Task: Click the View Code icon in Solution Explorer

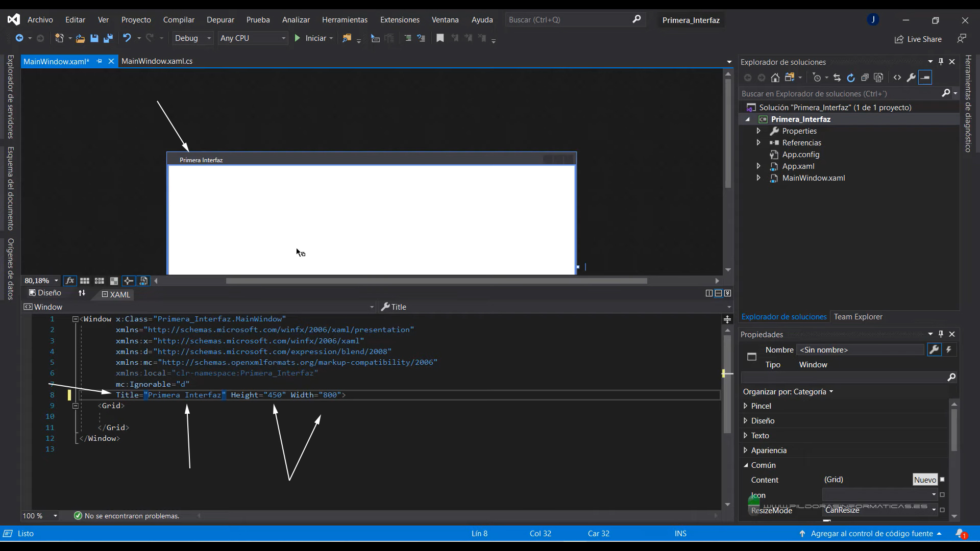Action: [897, 78]
